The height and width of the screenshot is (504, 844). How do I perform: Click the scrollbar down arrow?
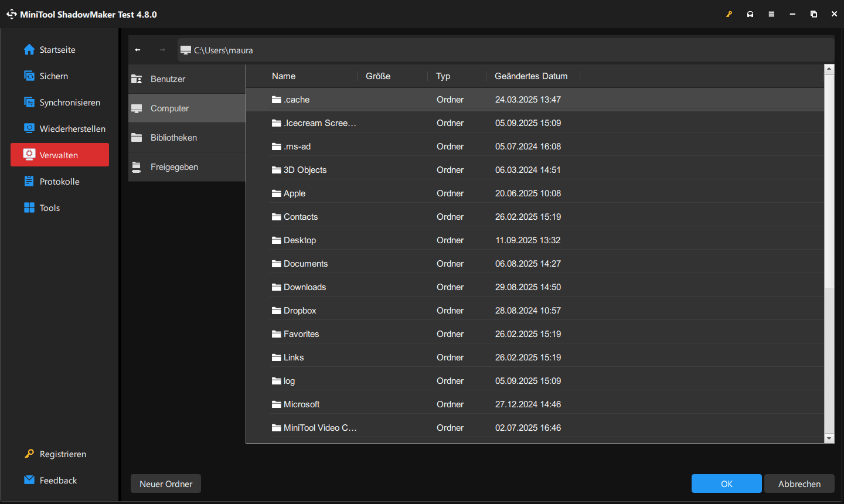click(829, 438)
